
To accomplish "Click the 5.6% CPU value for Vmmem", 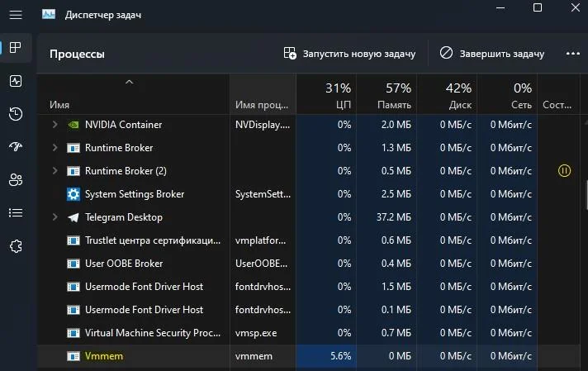I will (x=340, y=356).
